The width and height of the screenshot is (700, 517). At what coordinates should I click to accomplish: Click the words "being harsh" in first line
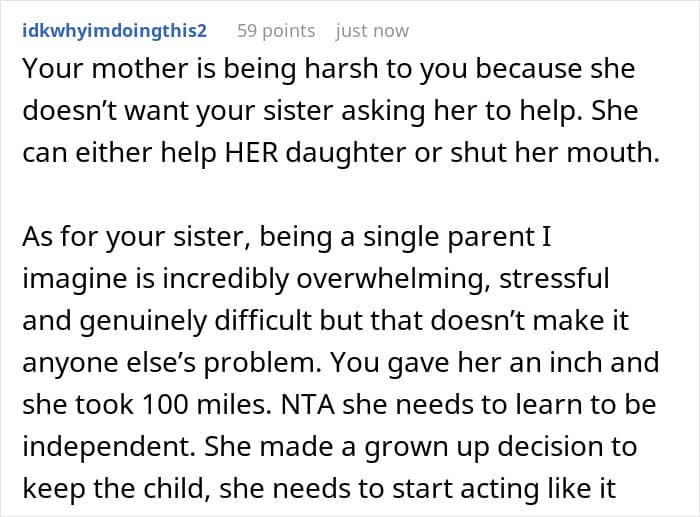click(x=254, y=69)
